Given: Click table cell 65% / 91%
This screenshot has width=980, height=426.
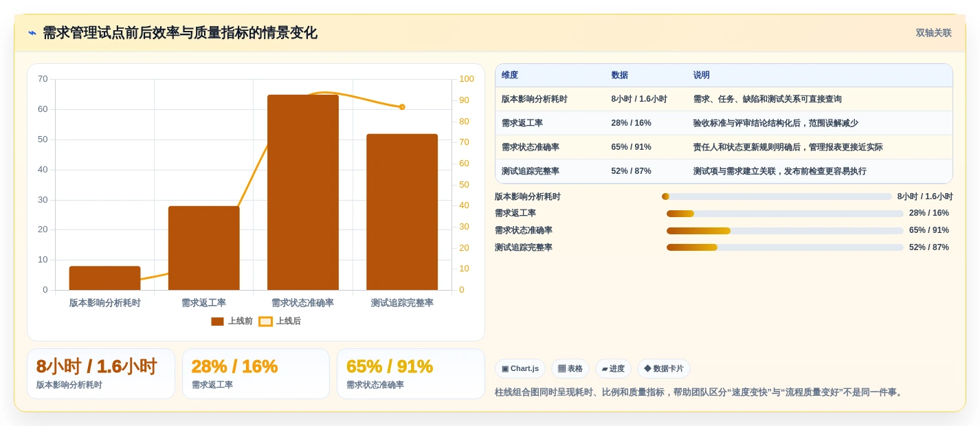Looking at the screenshot, I should pos(631,147).
